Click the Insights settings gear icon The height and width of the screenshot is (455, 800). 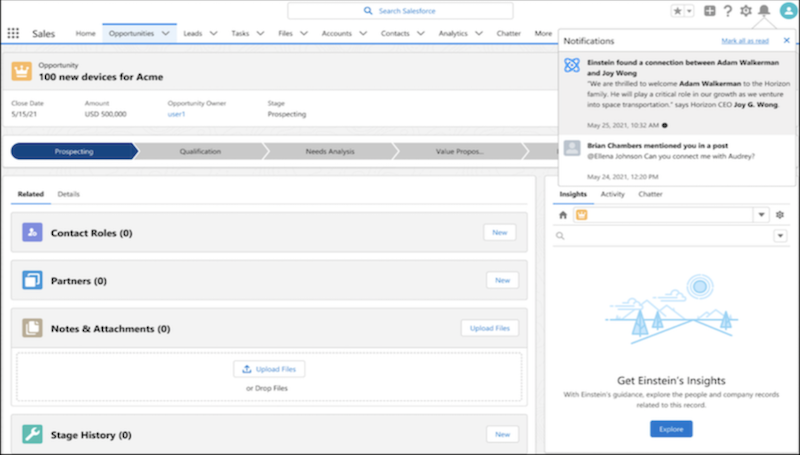pyautogui.click(x=780, y=215)
